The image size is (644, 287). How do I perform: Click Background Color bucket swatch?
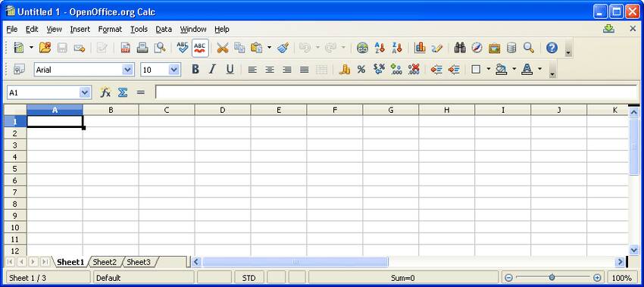click(501, 70)
